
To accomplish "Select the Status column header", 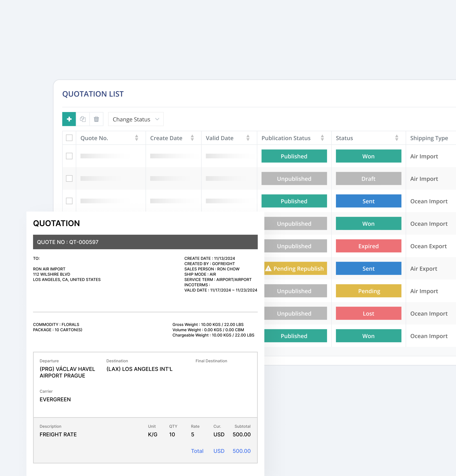I will tap(344, 138).
